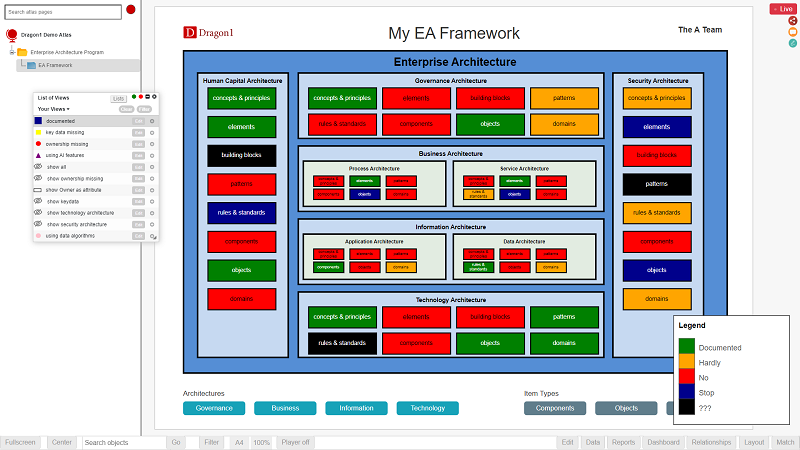Click the Dragon1 logo on the diagram
Screen dimensions: 800x450
208,33
